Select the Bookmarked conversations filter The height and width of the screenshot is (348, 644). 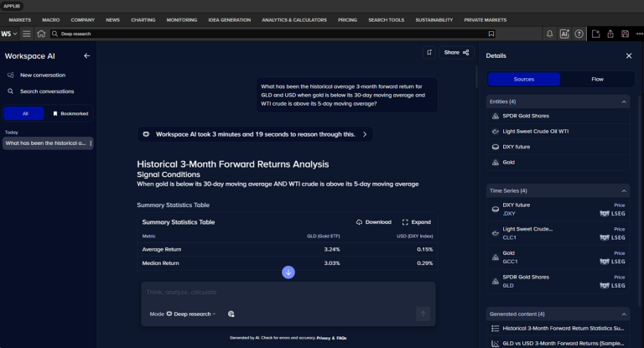70,113
